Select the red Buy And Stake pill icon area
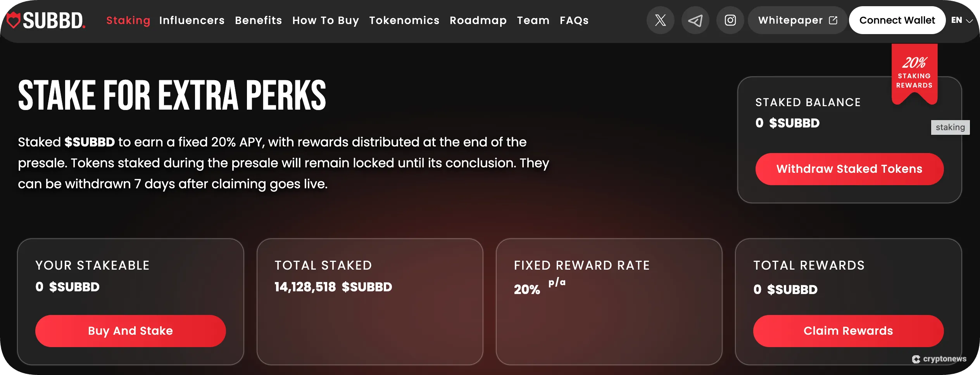Image resolution: width=980 pixels, height=375 pixels. pyautogui.click(x=130, y=331)
